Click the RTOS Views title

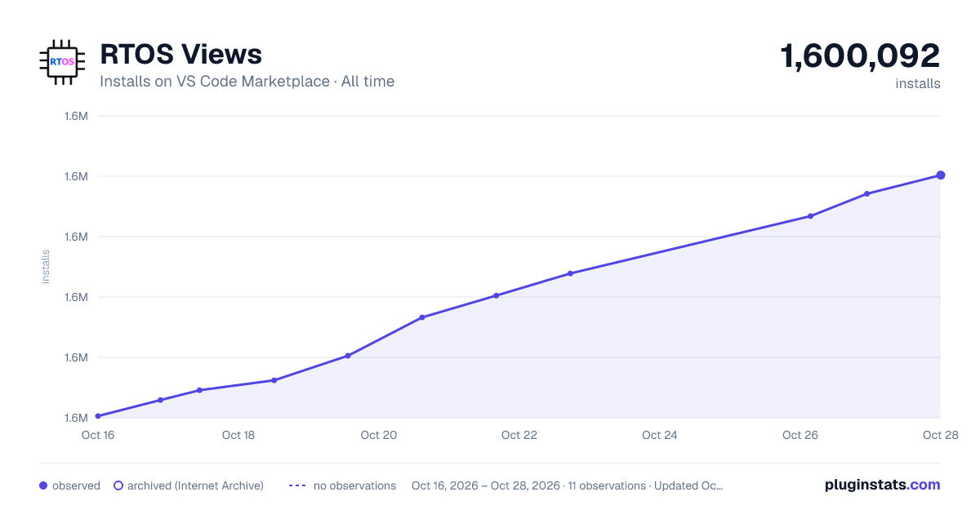[180, 55]
